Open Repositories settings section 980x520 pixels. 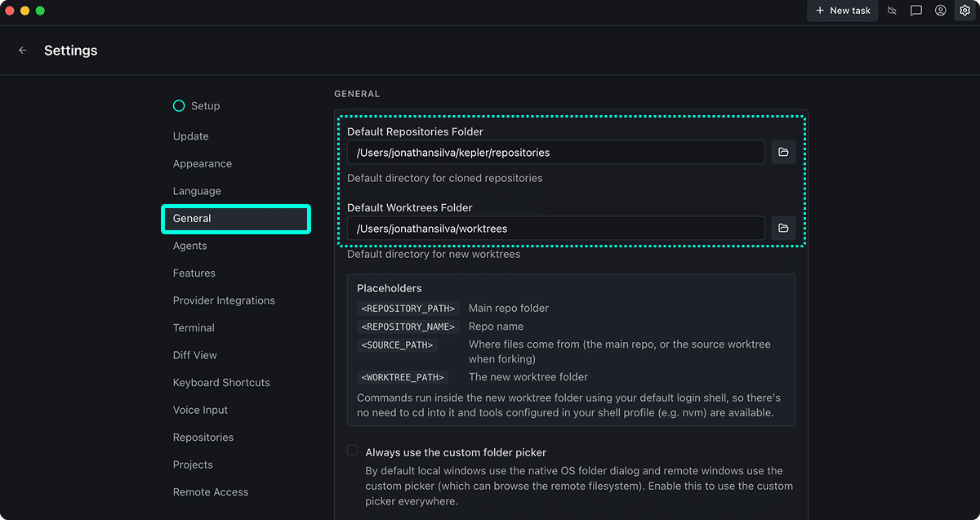click(x=203, y=438)
